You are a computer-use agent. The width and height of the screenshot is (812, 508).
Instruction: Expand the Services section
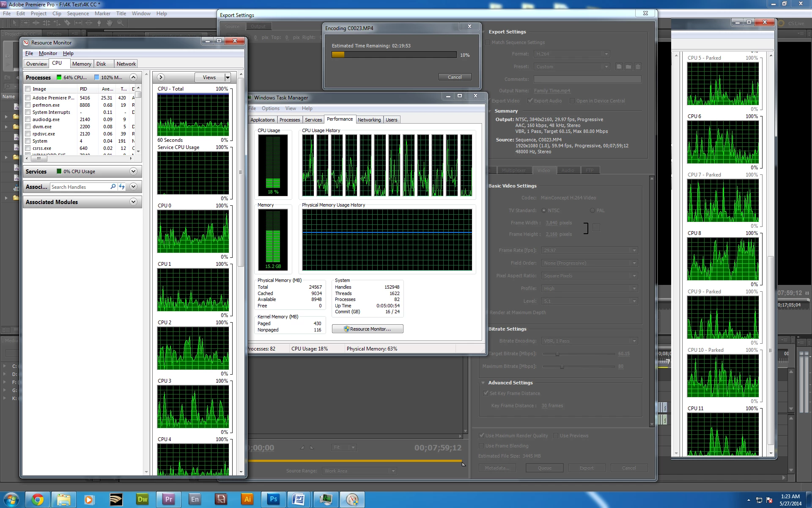(x=133, y=171)
